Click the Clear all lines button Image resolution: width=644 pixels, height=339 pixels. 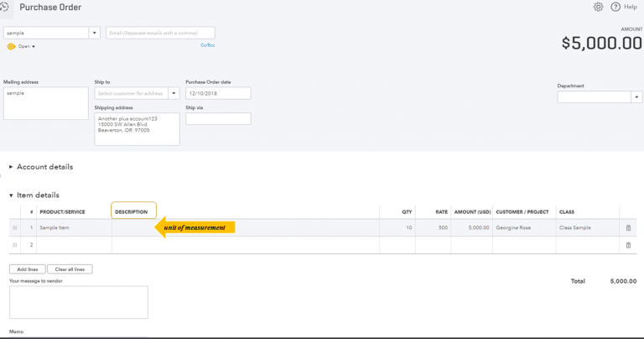(x=70, y=269)
